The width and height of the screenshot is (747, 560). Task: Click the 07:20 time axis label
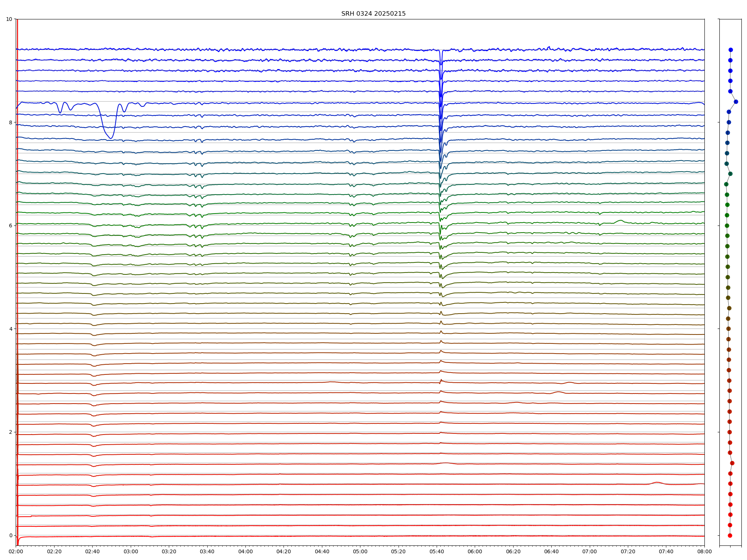(x=628, y=551)
